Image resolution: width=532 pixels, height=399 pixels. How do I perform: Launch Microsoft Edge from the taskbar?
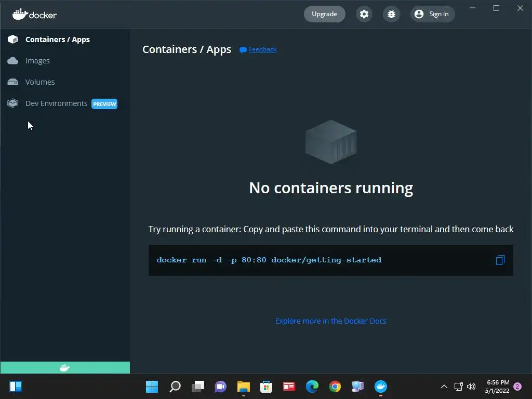[312, 387]
